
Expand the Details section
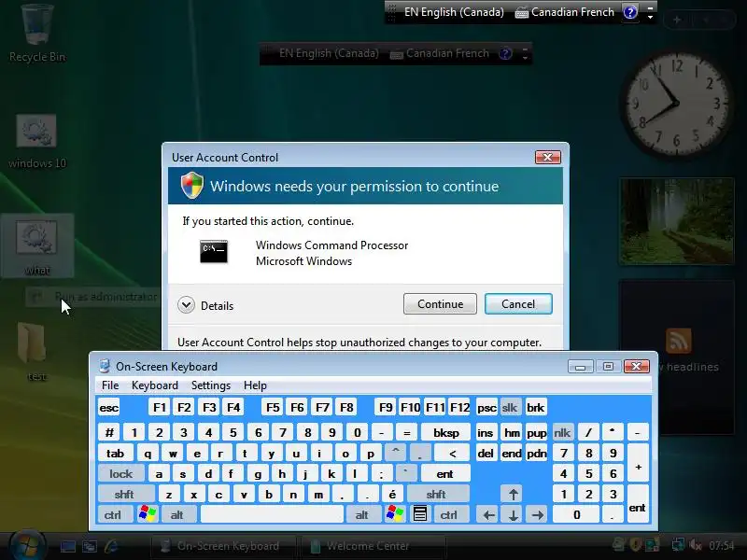coord(186,305)
